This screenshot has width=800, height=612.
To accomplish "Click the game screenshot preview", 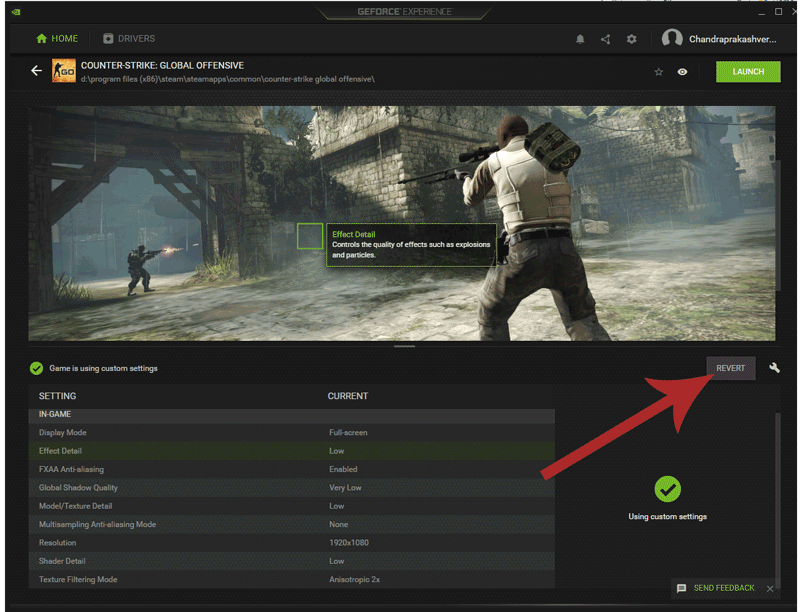I will pyautogui.click(x=402, y=223).
